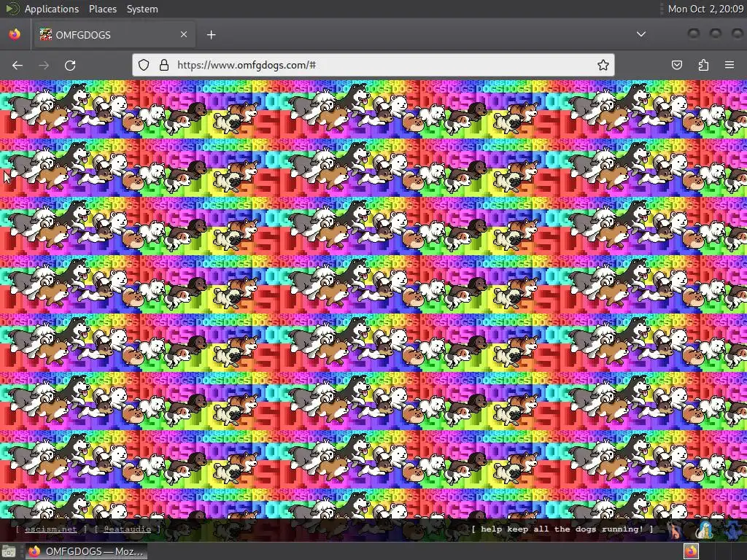The height and width of the screenshot is (560, 747).
Task: Expand the list all tabs chevron
Action: 641,34
